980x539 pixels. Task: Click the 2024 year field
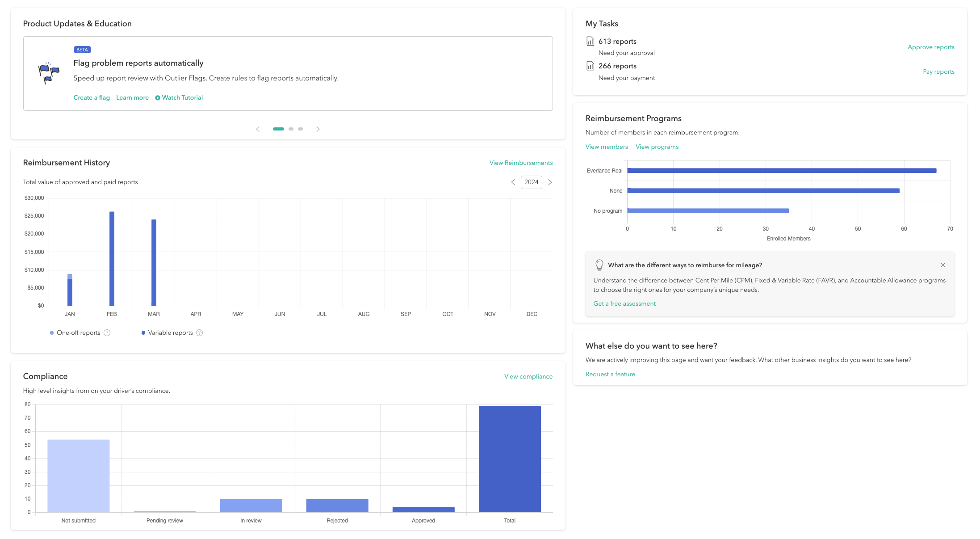[531, 182]
